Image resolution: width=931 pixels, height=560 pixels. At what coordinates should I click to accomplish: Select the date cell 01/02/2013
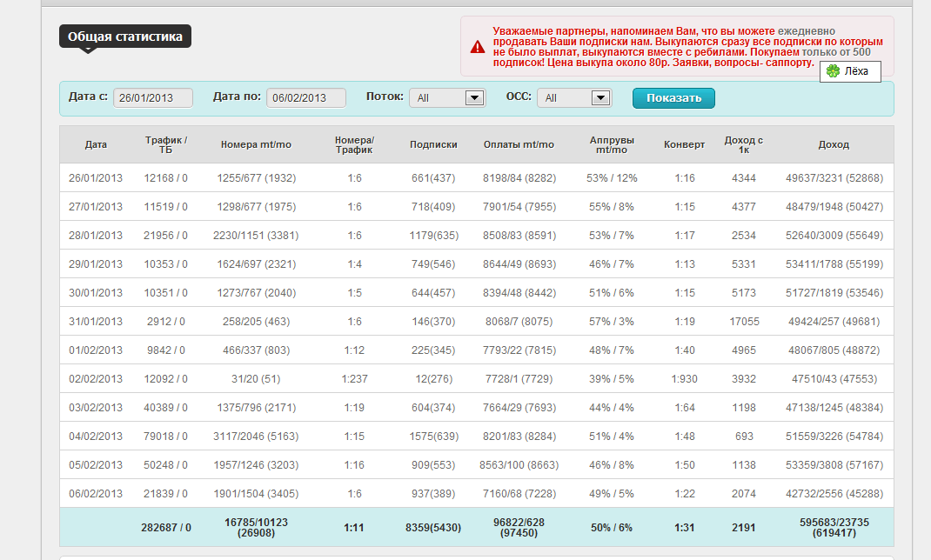click(96, 350)
